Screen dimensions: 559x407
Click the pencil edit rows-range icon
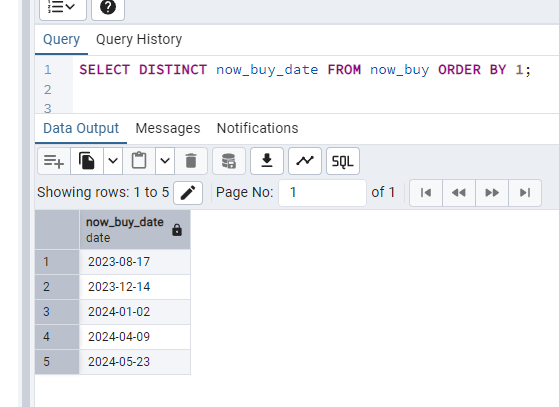tap(188, 193)
